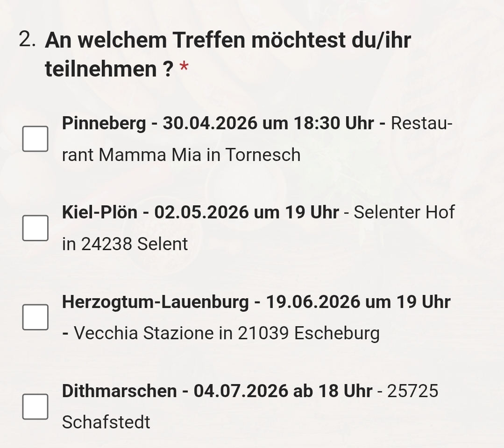Click the question number '2.'
The width and height of the screenshot is (504, 448).
pos(28,40)
